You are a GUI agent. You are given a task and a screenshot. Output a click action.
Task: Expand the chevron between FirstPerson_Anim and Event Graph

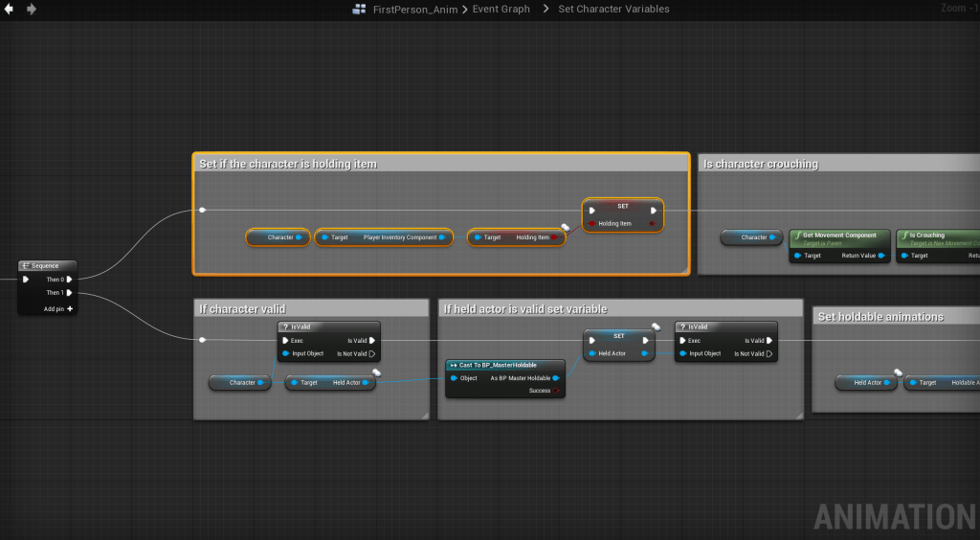[x=464, y=10]
